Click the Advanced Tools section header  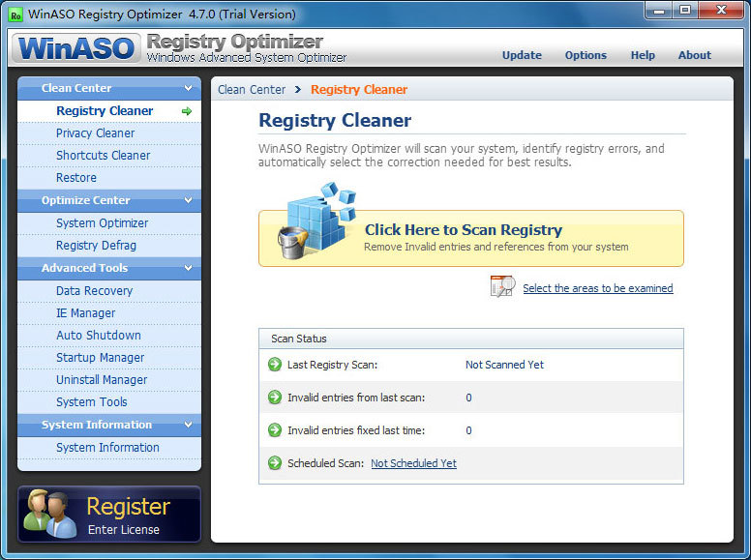click(x=109, y=268)
